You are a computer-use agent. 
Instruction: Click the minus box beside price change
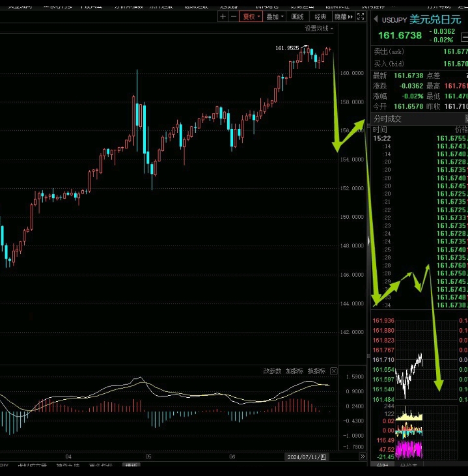click(464, 37)
